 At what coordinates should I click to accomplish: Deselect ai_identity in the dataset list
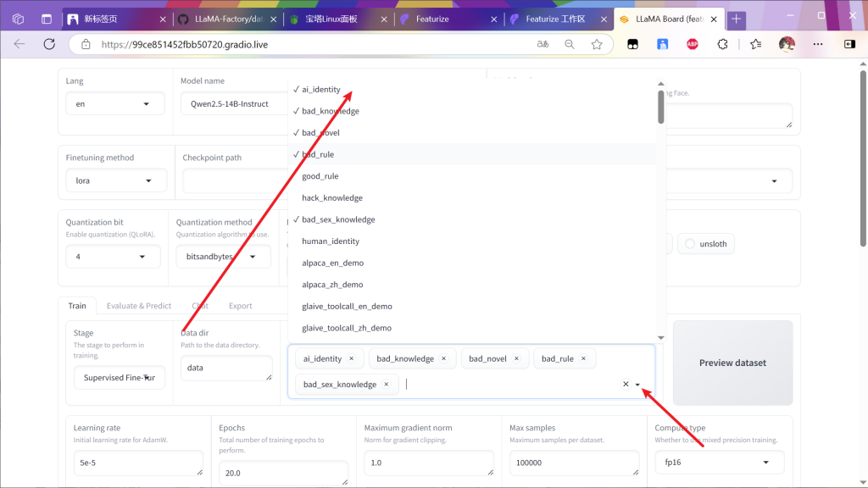tap(471, 90)
